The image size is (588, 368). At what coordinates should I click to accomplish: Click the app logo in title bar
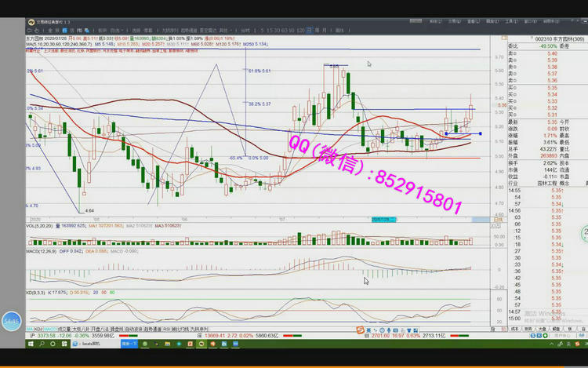pyautogui.click(x=31, y=23)
